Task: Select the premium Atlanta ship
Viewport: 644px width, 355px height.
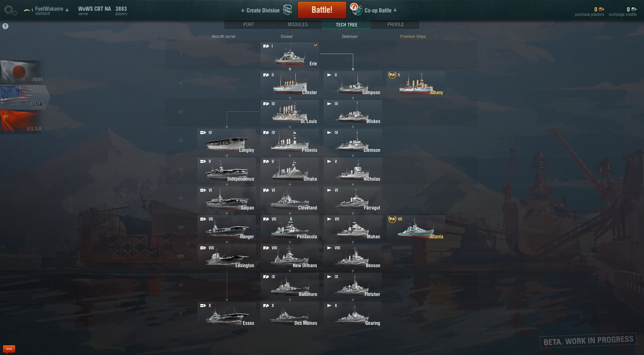Action: tap(416, 228)
